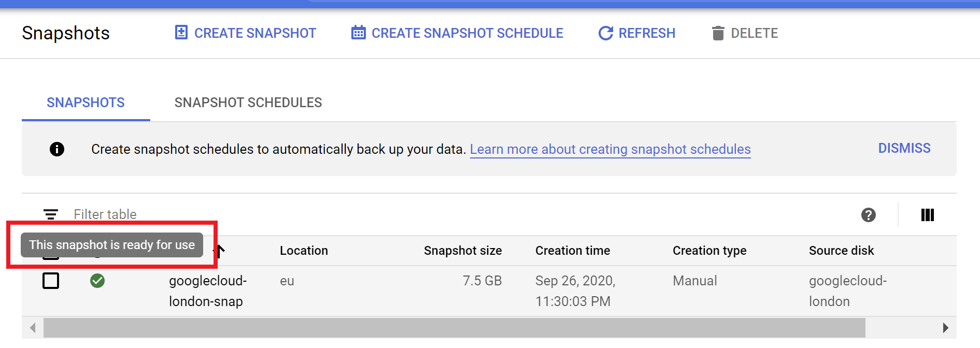Click the Create Snapshot plus icon

pos(180,33)
